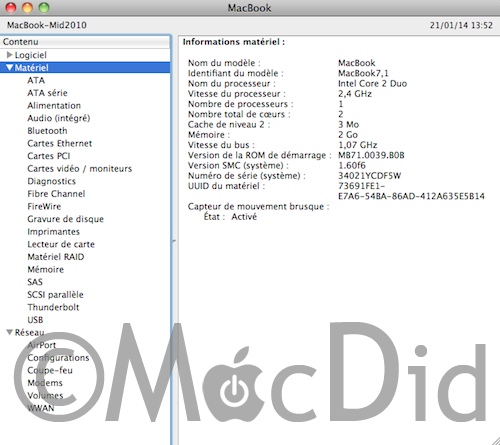Select Mémoire in the Contenu list
This screenshot has width=500, height=445.
point(46,269)
